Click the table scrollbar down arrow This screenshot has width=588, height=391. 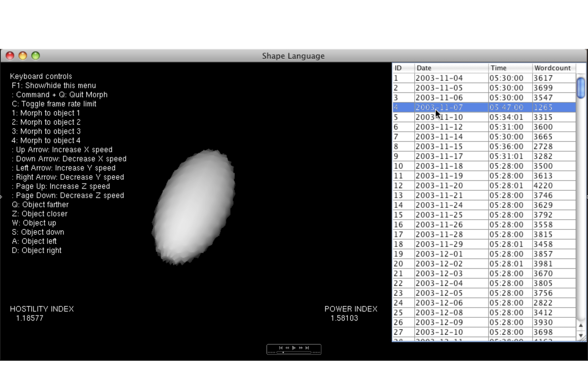[581, 335]
